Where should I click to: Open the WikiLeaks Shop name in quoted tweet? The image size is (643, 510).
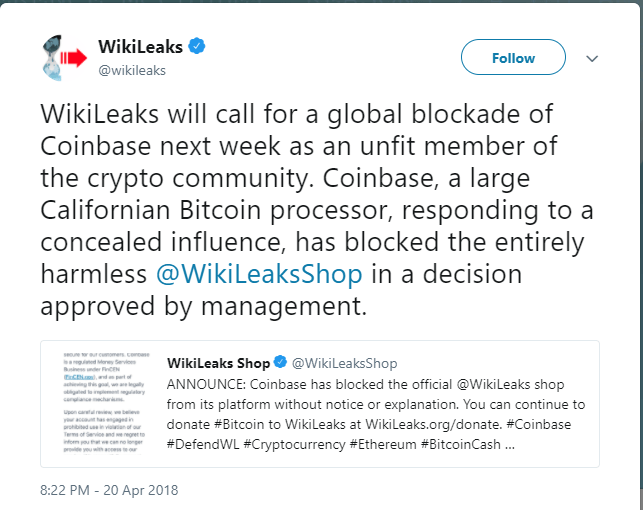(219, 362)
